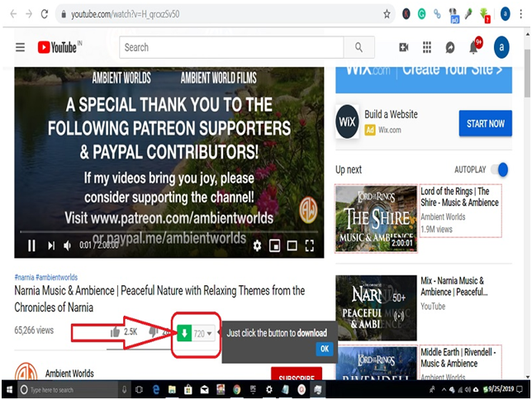532x400 pixels.
Task: Click the create video camera icon
Action: (404, 47)
